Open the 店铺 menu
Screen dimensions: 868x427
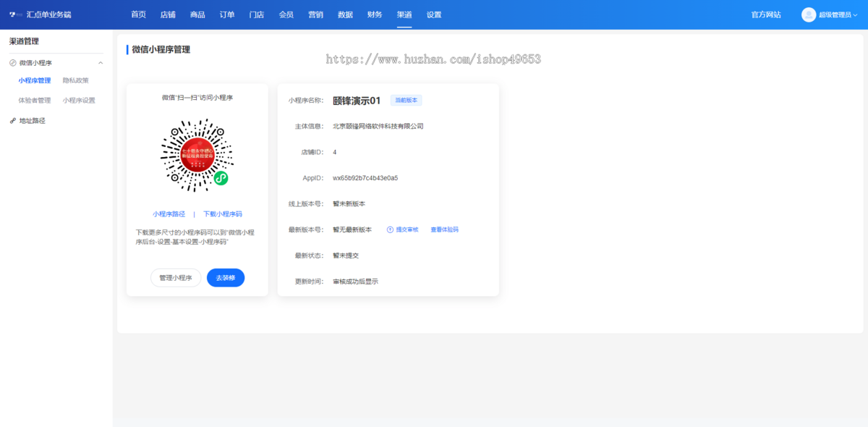[x=168, y=14]
